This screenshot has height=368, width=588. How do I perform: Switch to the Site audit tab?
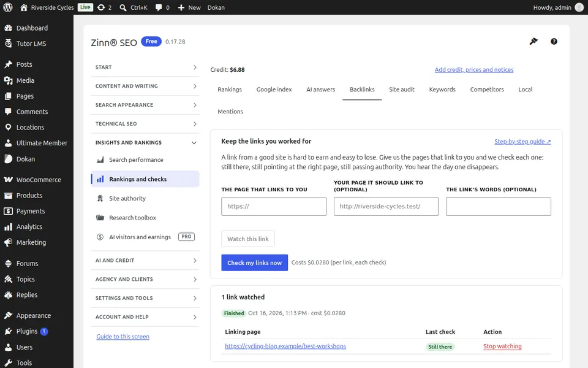402,90
